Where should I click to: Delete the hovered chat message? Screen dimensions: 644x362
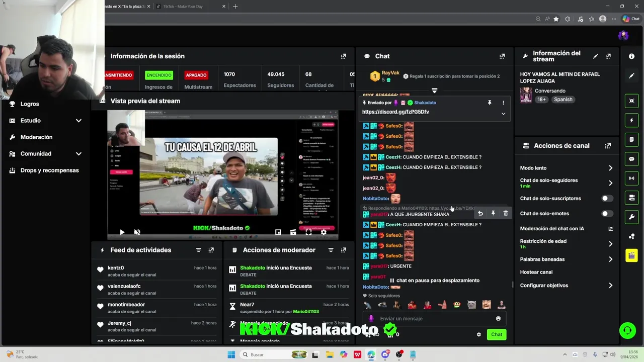(x=506, y=214)
